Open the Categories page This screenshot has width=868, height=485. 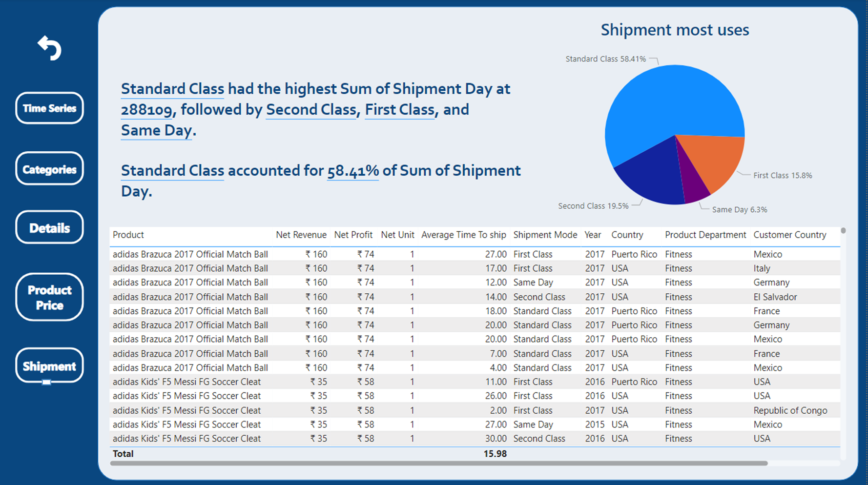[x=49, y=168]
